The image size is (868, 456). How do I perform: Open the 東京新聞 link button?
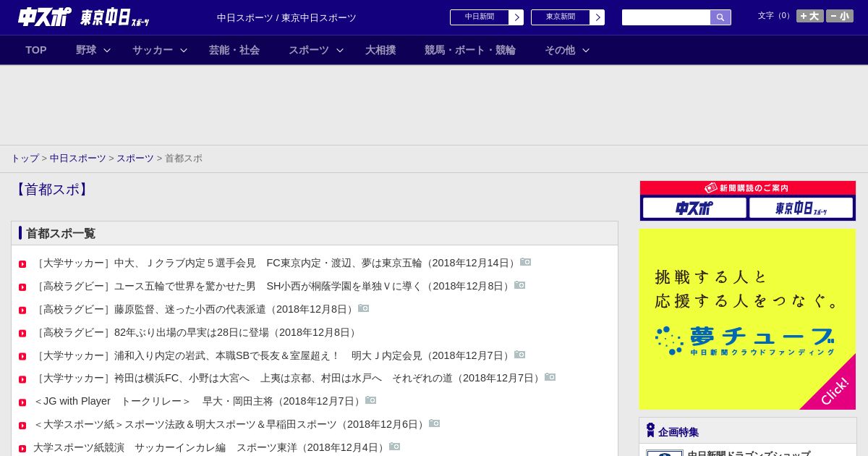561,17
